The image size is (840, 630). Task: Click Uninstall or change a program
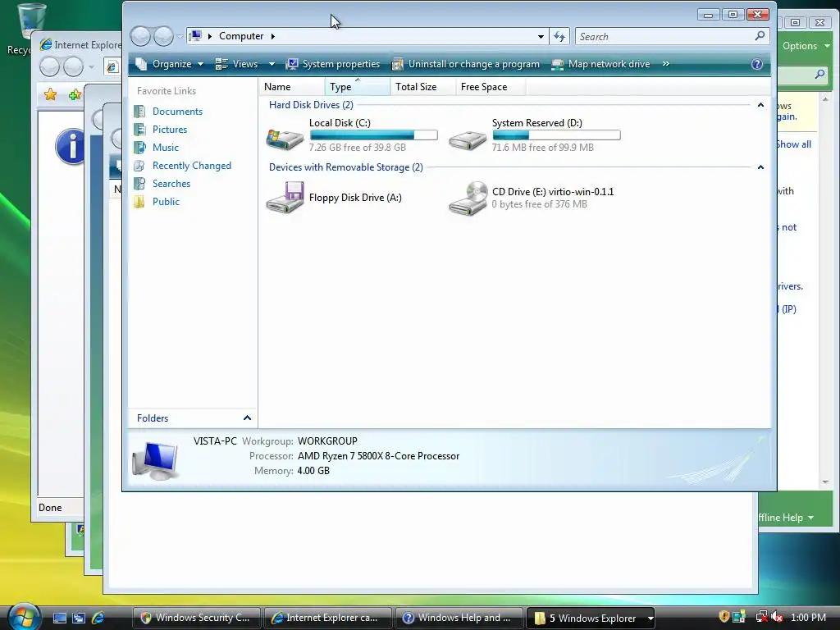click(466, 64)
